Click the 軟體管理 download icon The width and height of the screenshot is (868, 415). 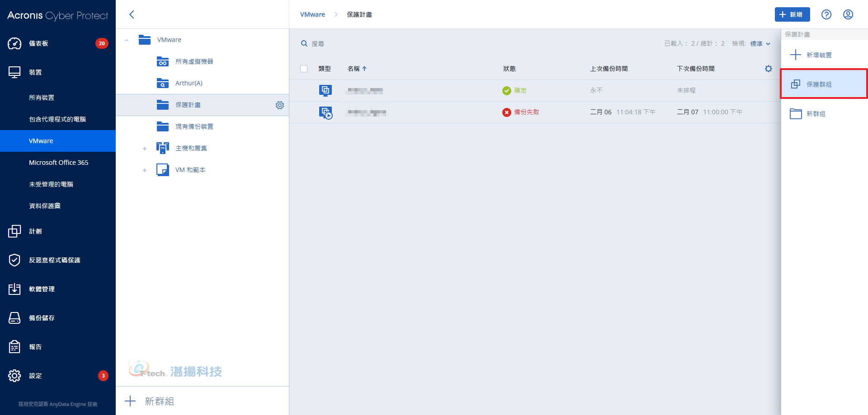14,289
